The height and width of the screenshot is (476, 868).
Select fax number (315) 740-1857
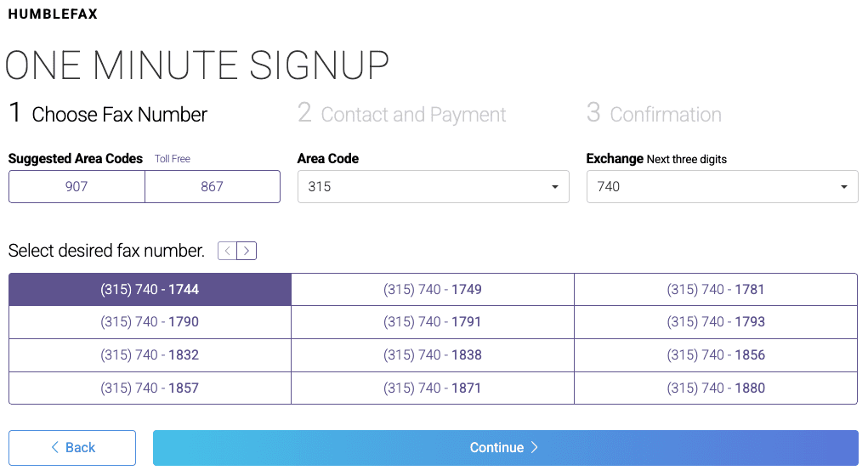150,388
